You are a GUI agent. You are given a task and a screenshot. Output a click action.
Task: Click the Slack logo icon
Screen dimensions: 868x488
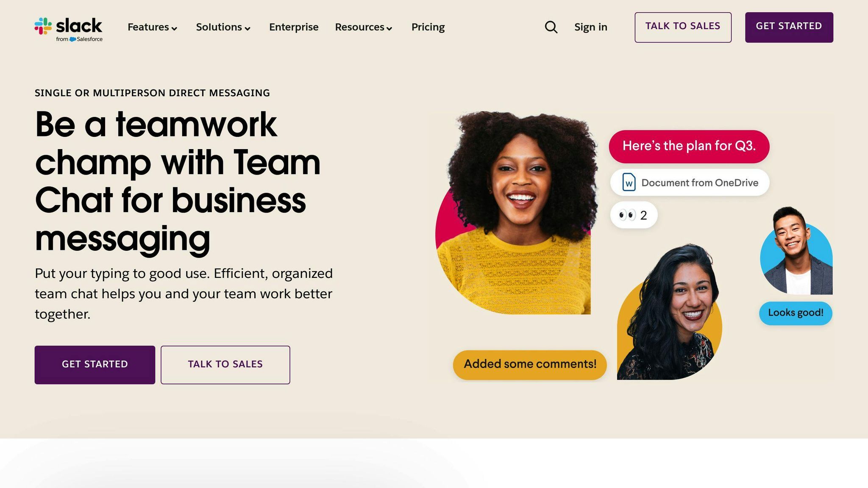43,26
